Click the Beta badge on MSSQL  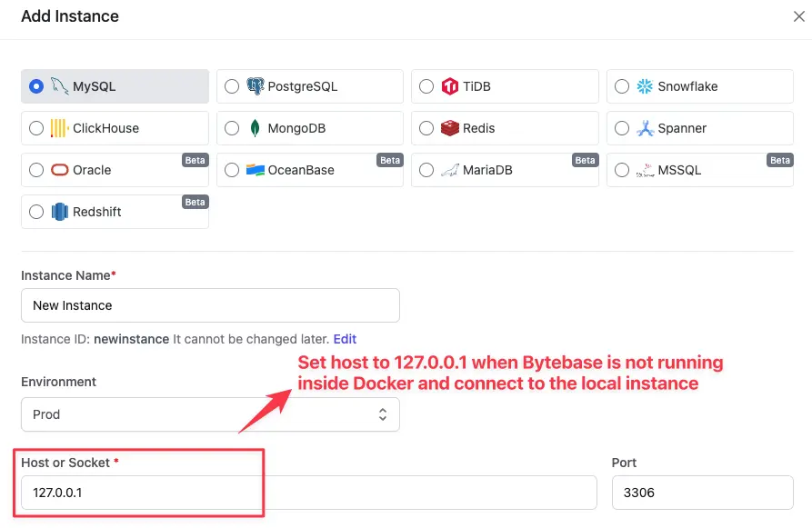tap(780, 160)
